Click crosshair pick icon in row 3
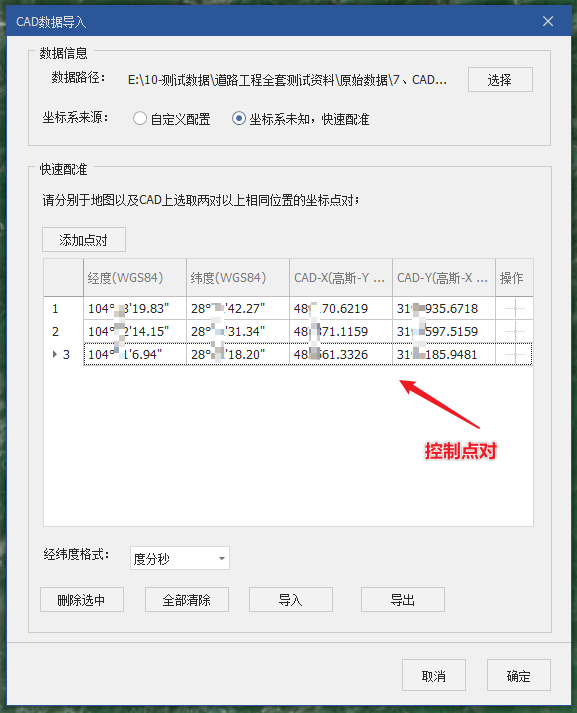 pyautogui.click(x=515, y=354)
